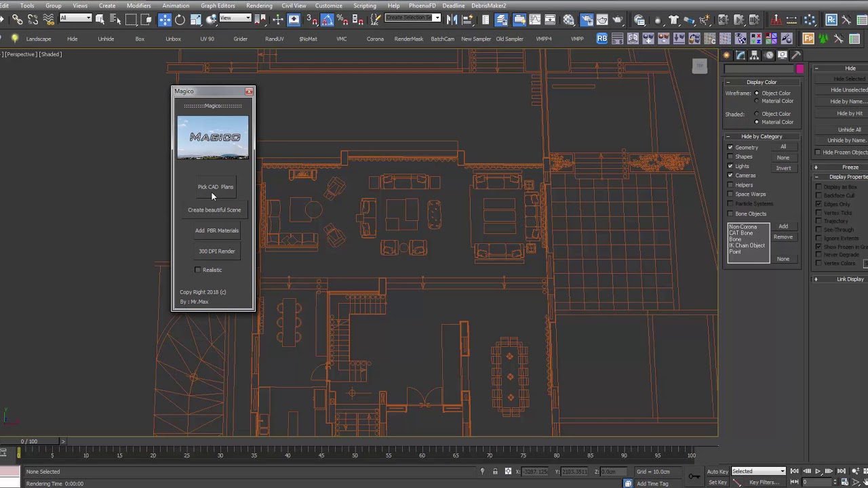Click the Bind to Space Warp icon

coord(49,20)
